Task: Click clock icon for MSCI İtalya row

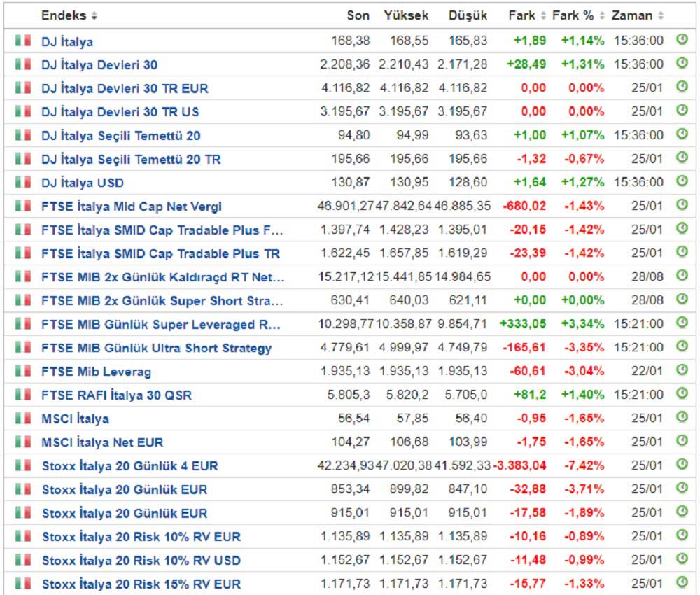Action: coord(682,417)
